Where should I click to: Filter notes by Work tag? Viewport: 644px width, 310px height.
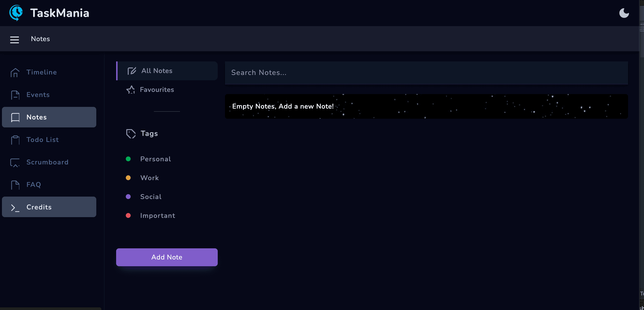coord(149,178)
